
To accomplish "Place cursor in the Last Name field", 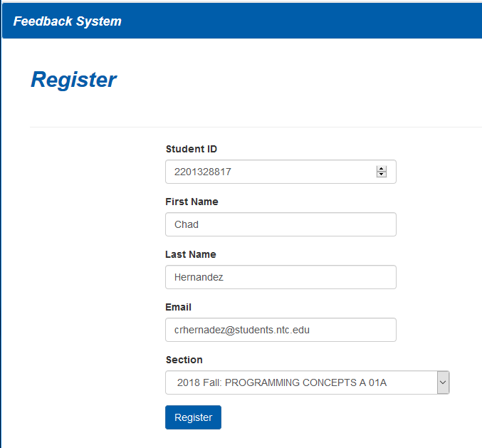I will (281, 277).
